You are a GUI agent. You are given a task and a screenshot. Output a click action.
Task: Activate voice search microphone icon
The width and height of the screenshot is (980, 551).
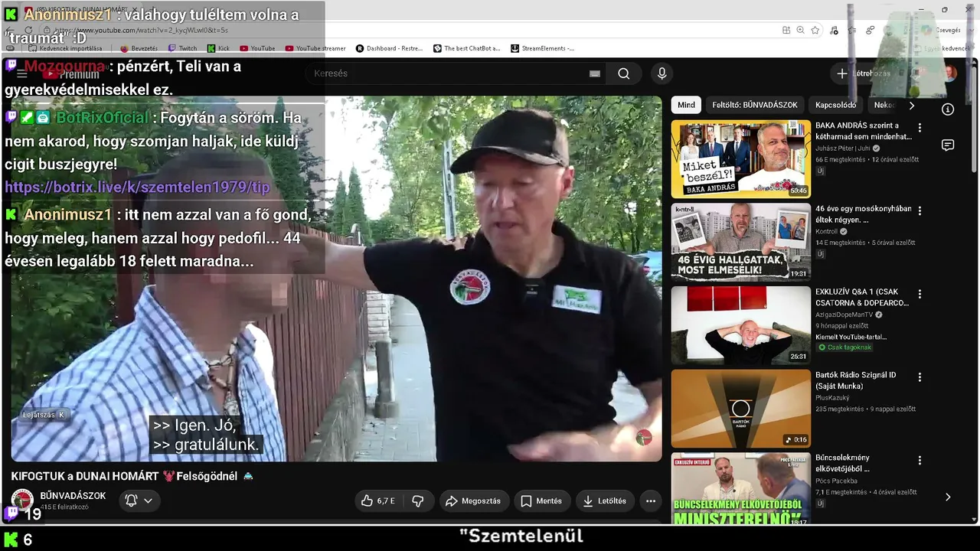(x=662, y=73)
